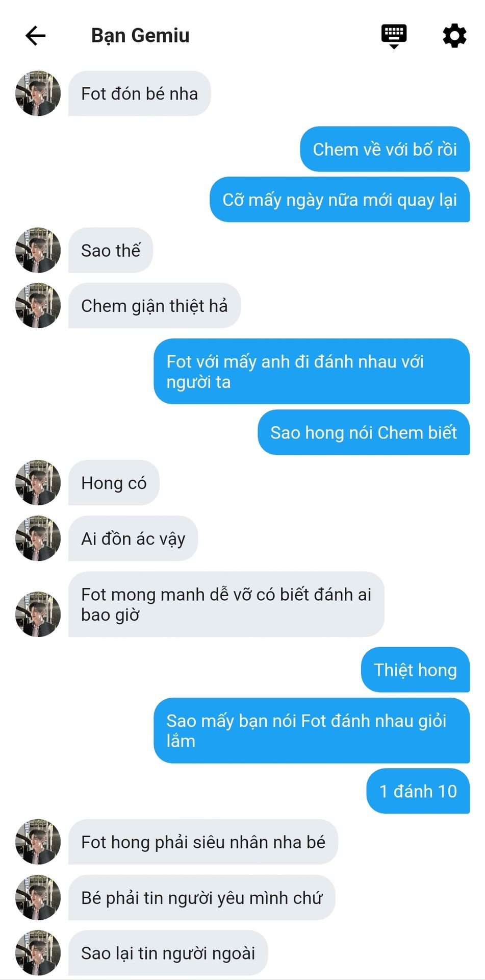
Task: Tap 'Fot mong manh dễ vỡ' message bubble
Action: pos(226,604)
